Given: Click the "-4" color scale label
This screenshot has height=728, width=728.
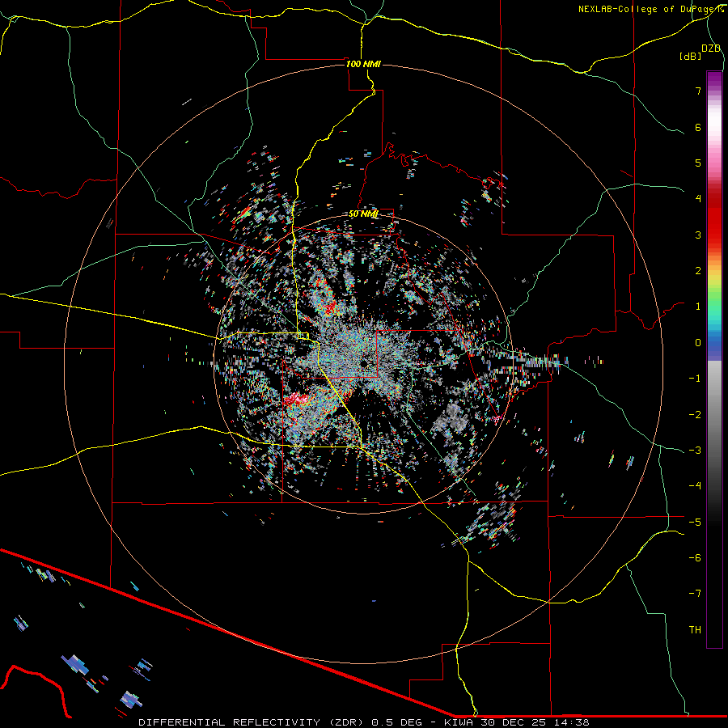Looking at the screenshot, I should [695, 485].
